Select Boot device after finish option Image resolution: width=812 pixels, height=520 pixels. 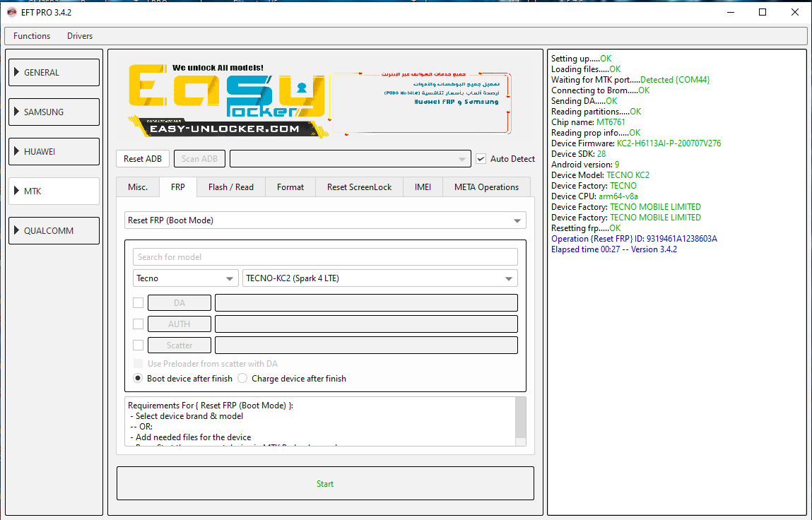pos(138,378)
